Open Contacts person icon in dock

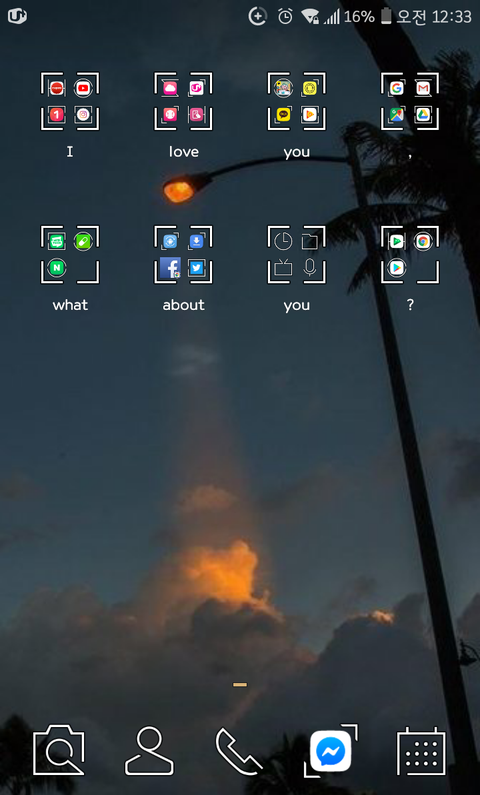[x=149, y=751]
